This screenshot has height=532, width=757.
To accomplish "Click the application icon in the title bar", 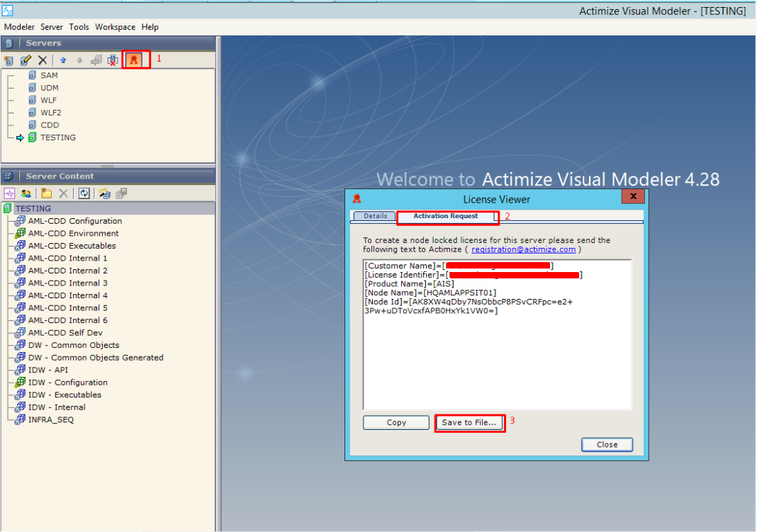I will pos(8,11).
